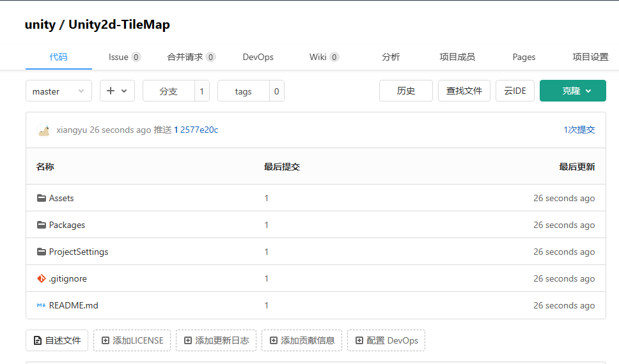This screenshot has width=619, height=364.
Task: Open the README.md file name
Action: (x=74, y=305)
